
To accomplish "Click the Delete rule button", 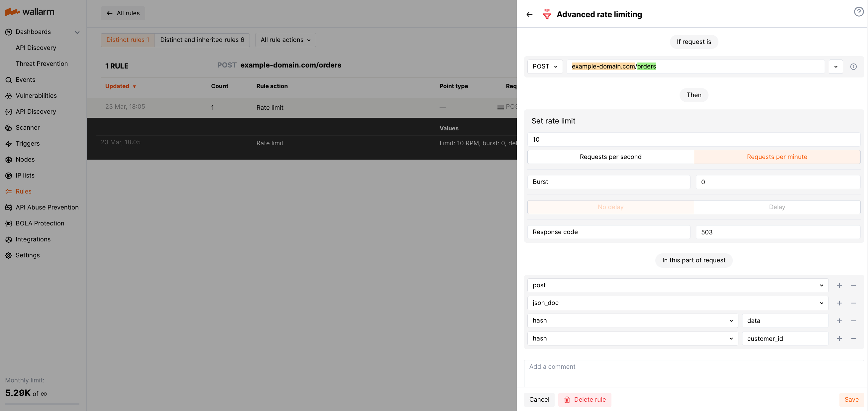I will pos(584,400).
